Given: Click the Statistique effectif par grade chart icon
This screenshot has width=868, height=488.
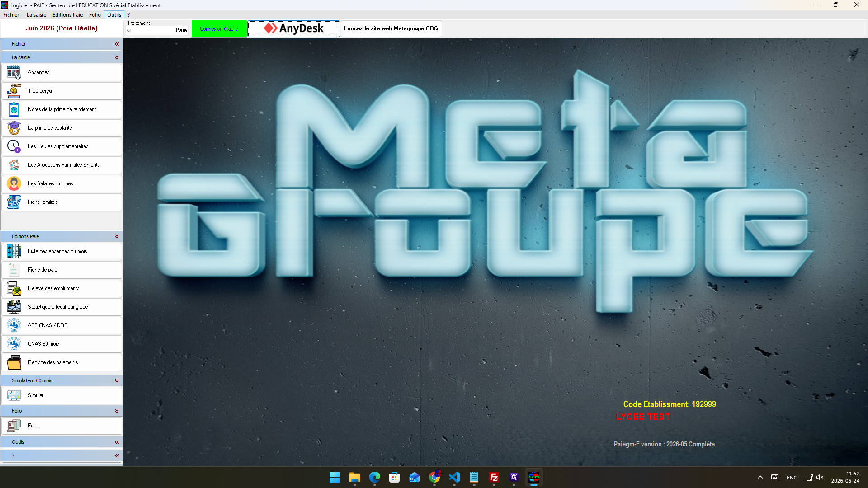Looking at the screenshot, I should coord(14,307).
